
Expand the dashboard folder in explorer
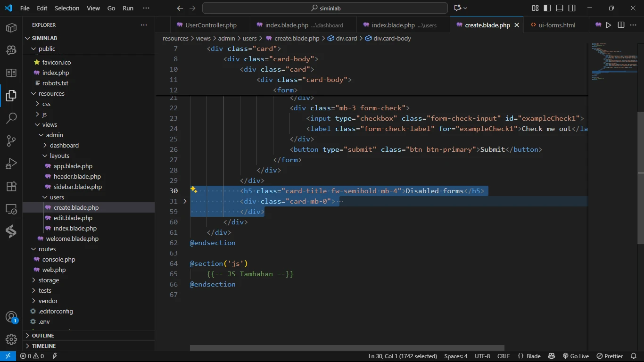click(64, 145)
